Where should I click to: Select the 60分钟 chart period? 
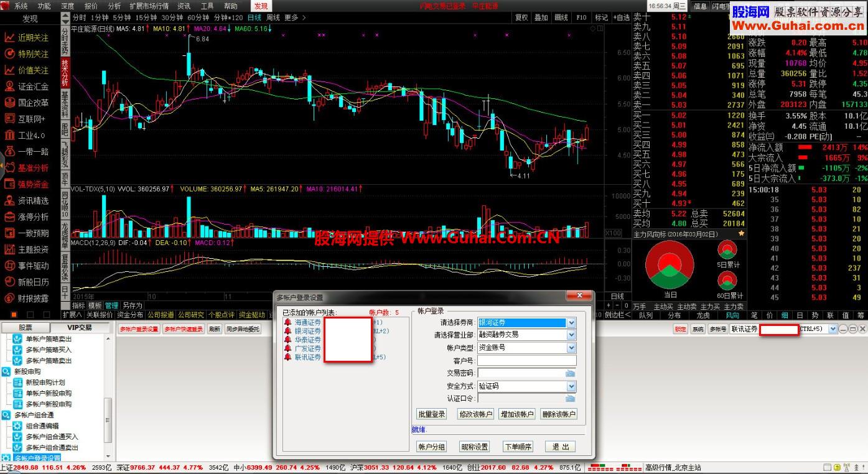(197, 17)
